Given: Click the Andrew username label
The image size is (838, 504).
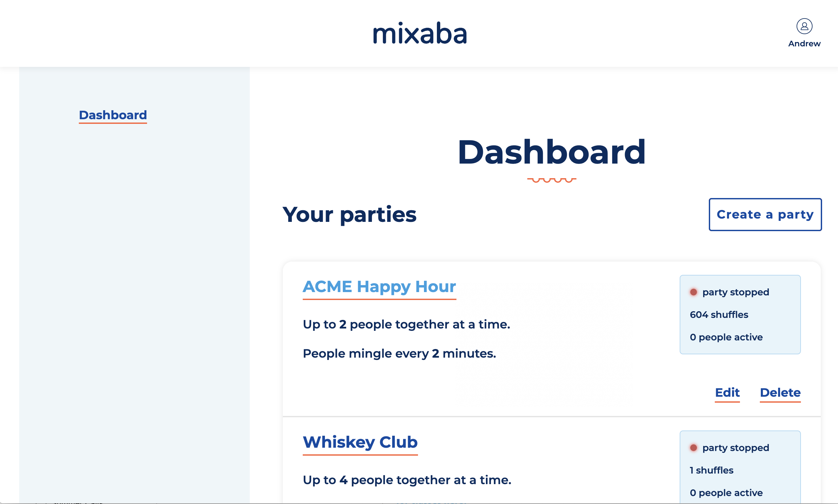Looking at the screenshot, I should [804, 43].
